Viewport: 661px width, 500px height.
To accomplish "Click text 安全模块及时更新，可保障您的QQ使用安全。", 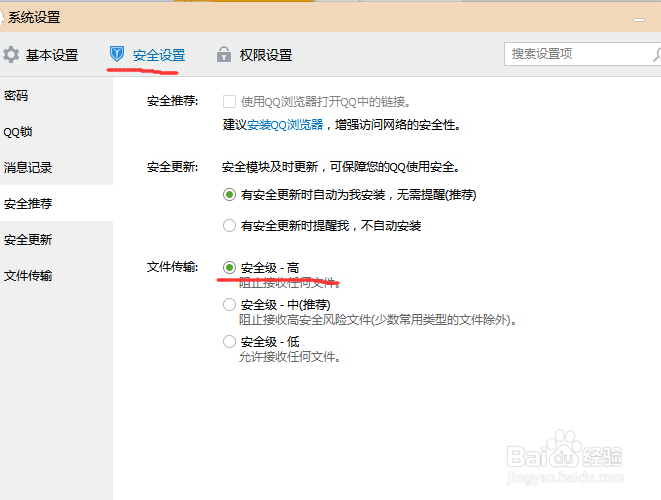I will pos(341,167).
